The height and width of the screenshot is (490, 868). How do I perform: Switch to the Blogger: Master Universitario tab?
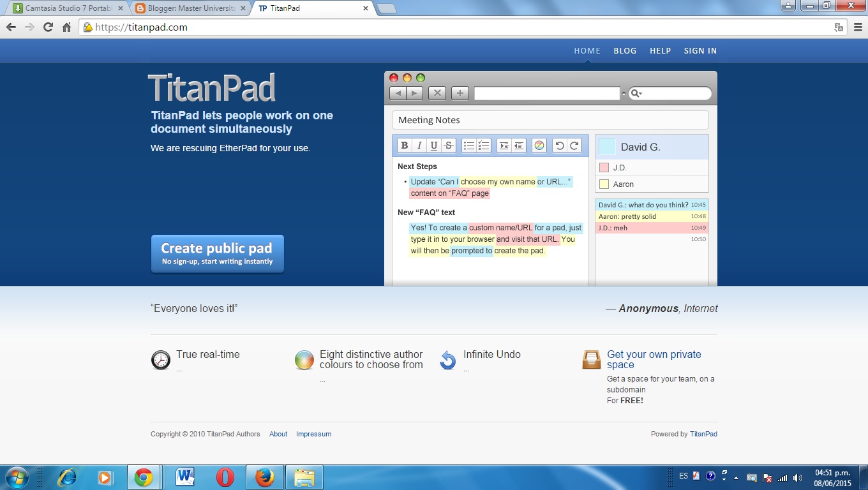[x=186, y=8]
